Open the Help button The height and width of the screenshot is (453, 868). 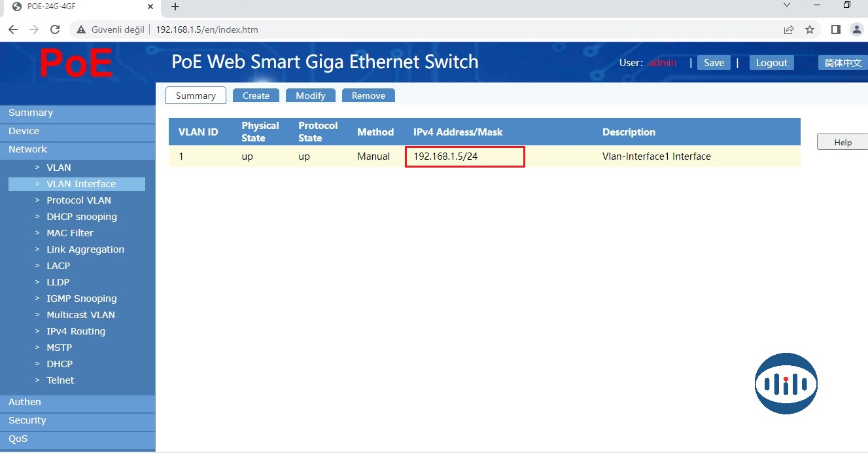pos(842,142)
